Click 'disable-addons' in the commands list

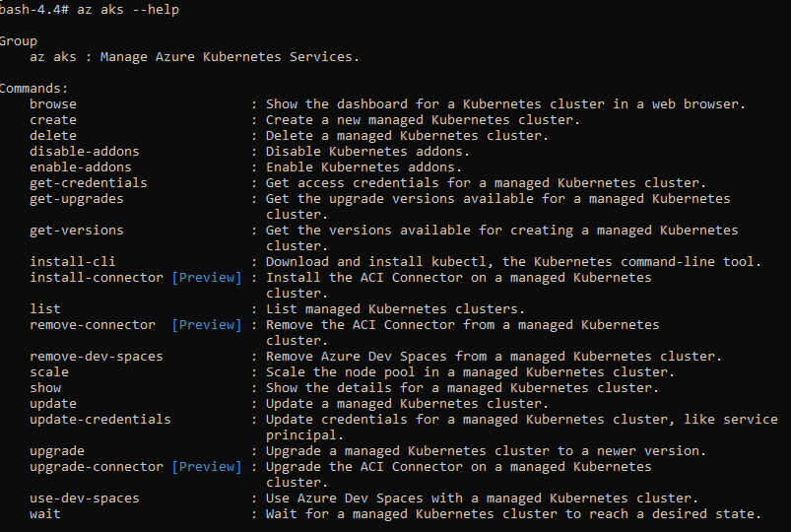pyautogui.click(x=85, y=151)
